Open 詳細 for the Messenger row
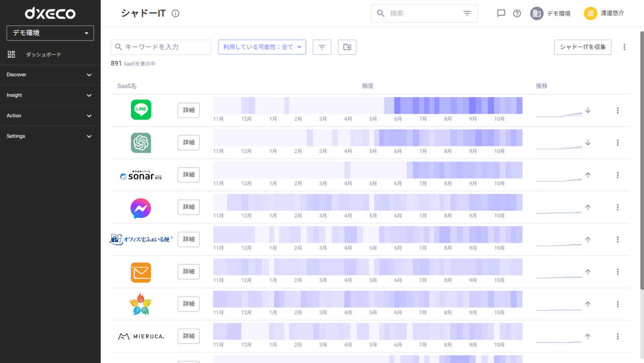 coord(189,207)
